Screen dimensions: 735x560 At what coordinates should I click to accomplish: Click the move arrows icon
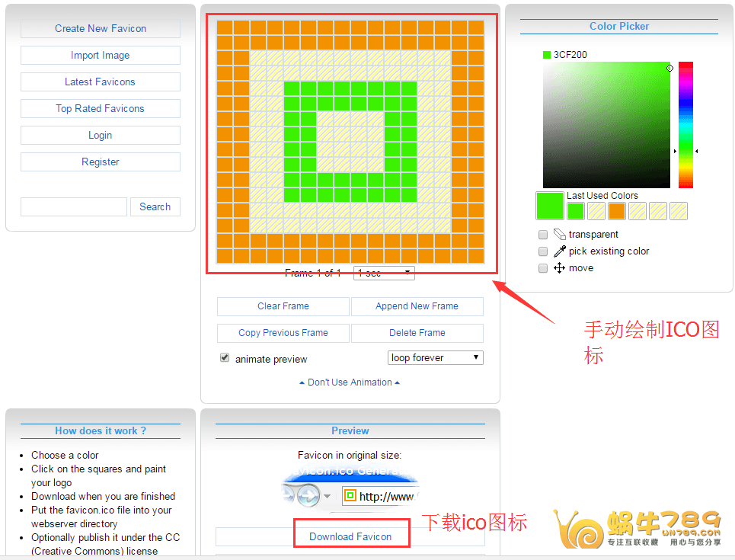(x=560, y=268)
